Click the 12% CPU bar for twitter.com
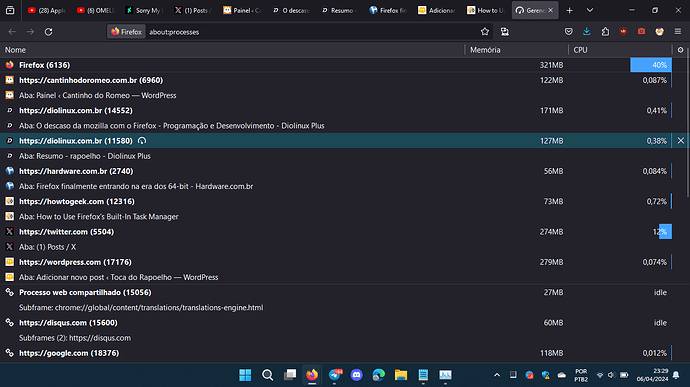The width and height of the screenshot is (690, 387). tap(665, 232)
